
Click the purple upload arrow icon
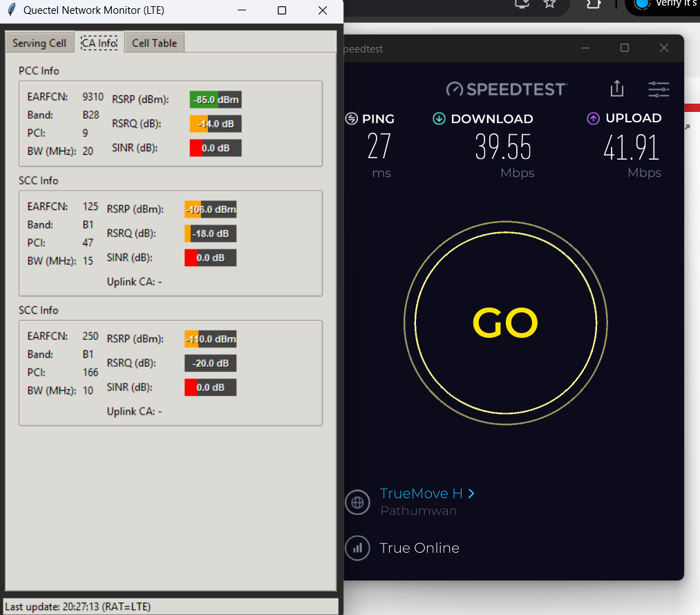[x=593, y=119]
